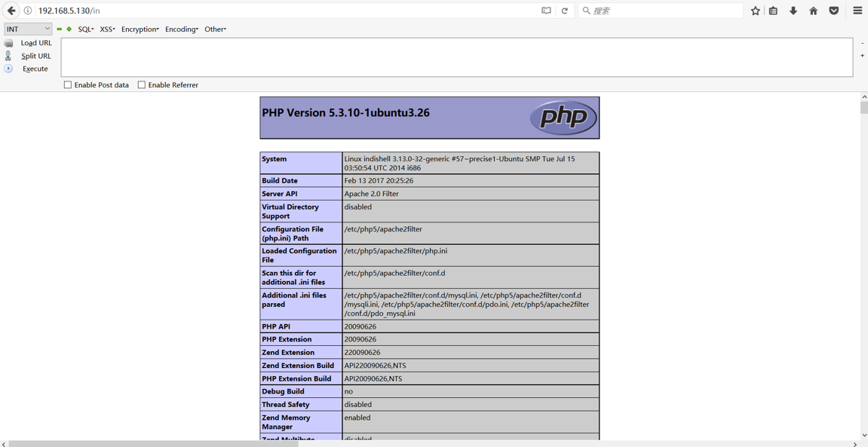Click the search magnifier icon
The width and height of the screenshot is (868, 447).
(586, 11)
